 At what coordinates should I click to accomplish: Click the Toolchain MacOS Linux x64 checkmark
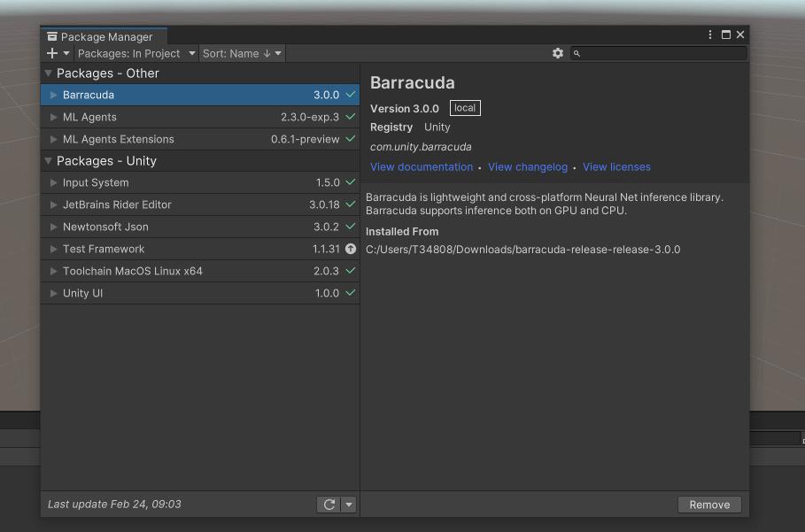pyautogui.click(x=351, y=270)
